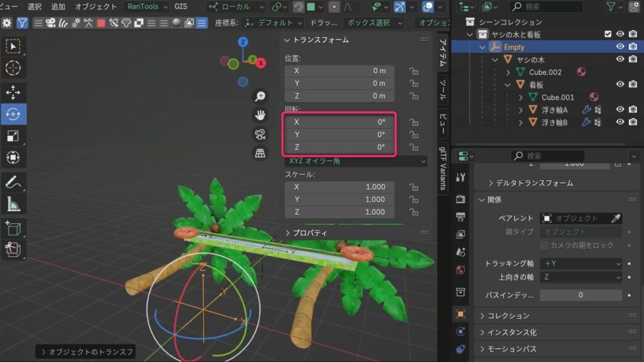The height and width of the screenshot is (362, 644).
Task: Select the Select Box tool
Action: pyautogui.click(x=13, y=47)
